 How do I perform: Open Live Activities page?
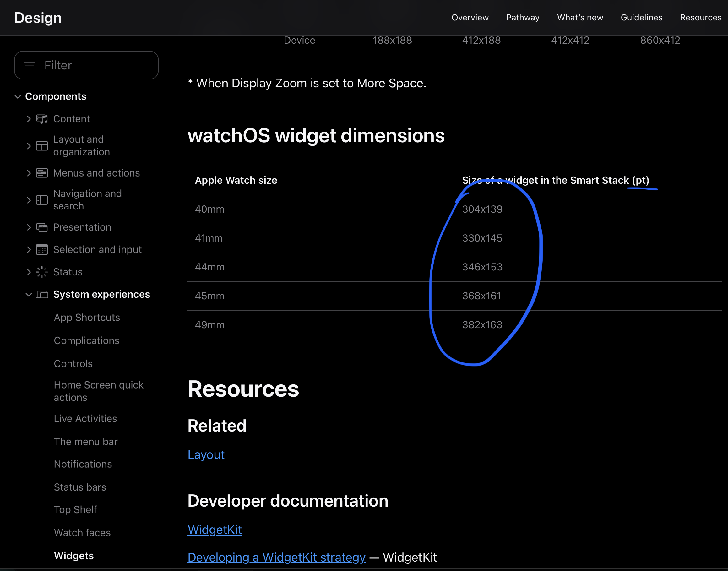[85, 419]
